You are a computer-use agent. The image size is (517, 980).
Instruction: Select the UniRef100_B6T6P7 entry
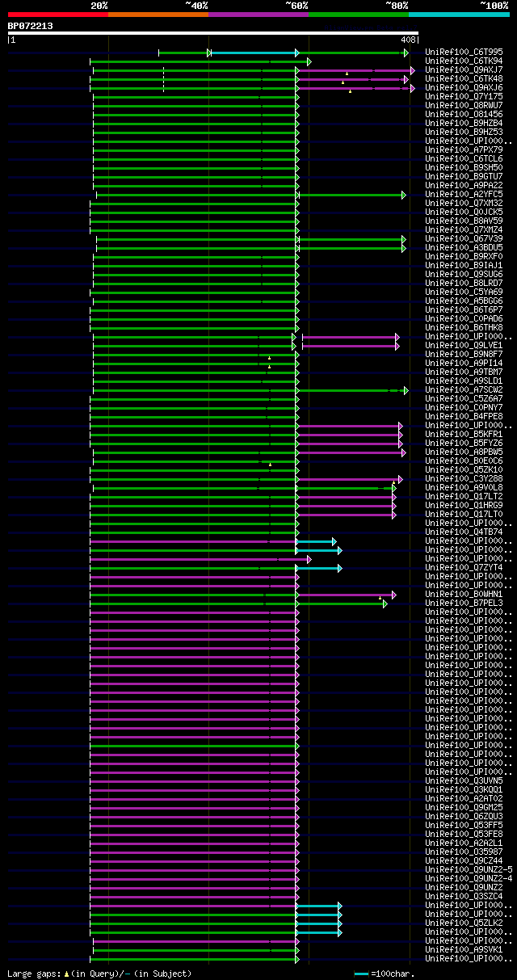(x=464, y=309)
